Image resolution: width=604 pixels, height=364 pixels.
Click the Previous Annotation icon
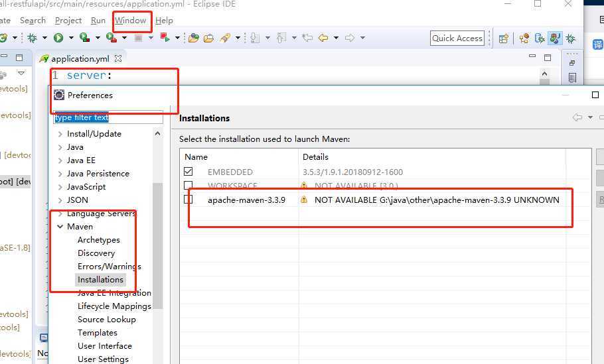pyautogui.click(x=281, y=38)
